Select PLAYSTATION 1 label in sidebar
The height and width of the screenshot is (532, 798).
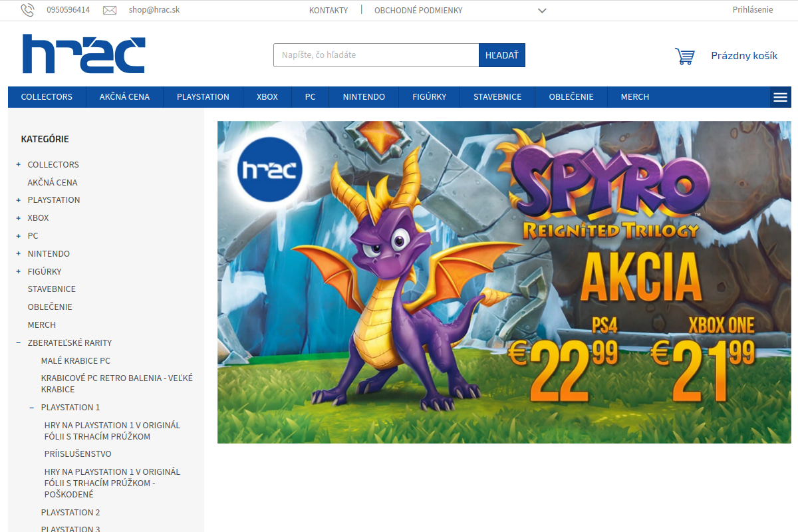[70, 408]
